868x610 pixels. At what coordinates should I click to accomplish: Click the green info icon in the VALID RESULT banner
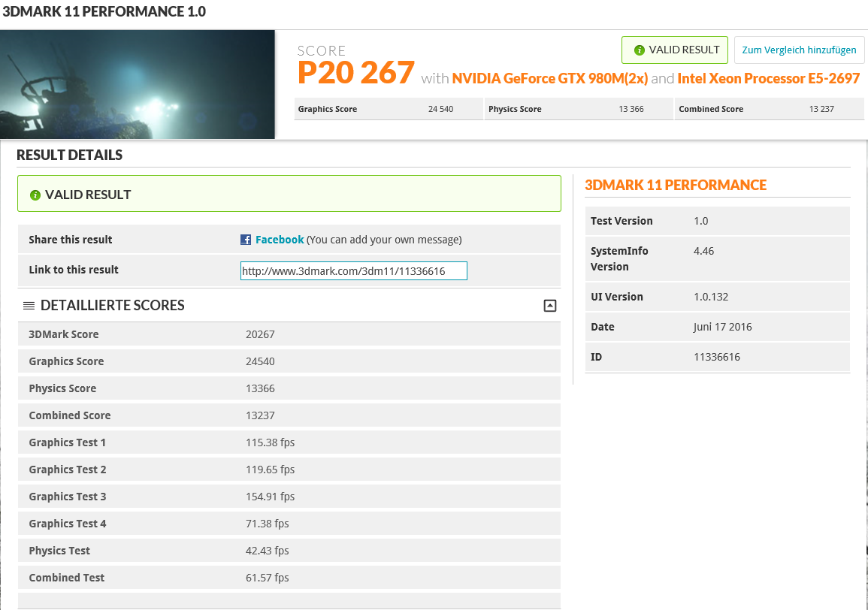(35, 195)
